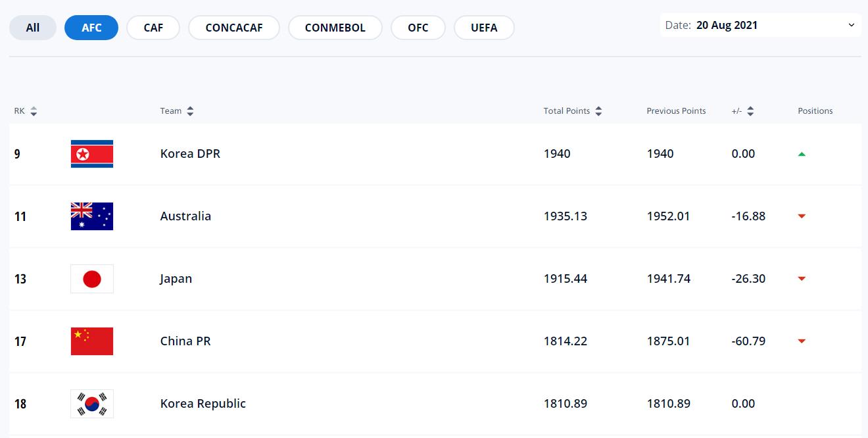Sort the table by Team name
The height and width of the screenshot is (438, 868).
click(177, 111)
